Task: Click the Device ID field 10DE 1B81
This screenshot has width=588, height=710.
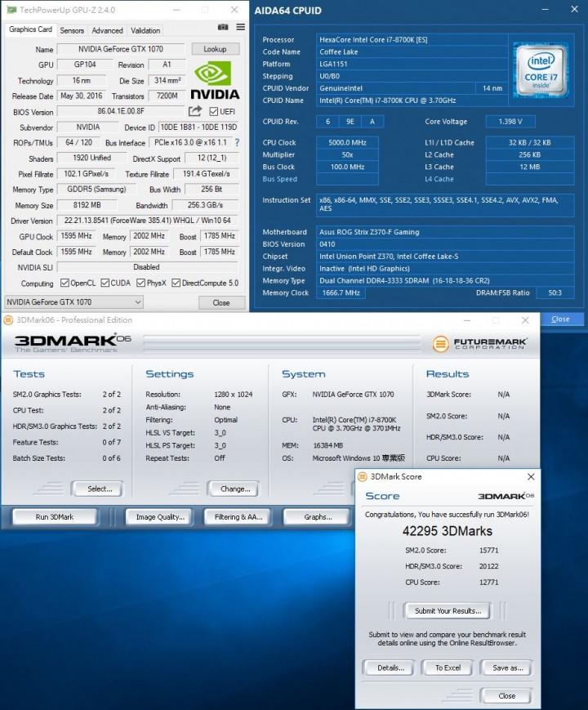Action: (198, 127)
